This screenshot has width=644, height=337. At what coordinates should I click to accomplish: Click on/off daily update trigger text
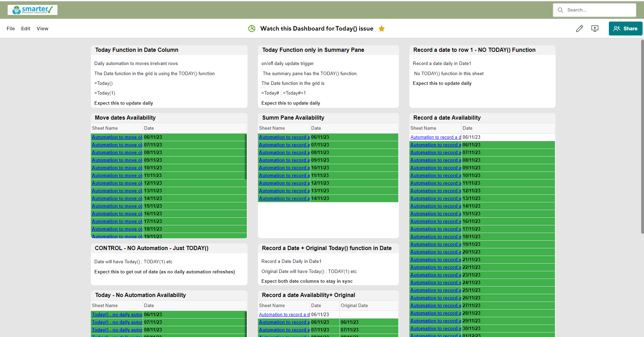click(x=288, y=64)
